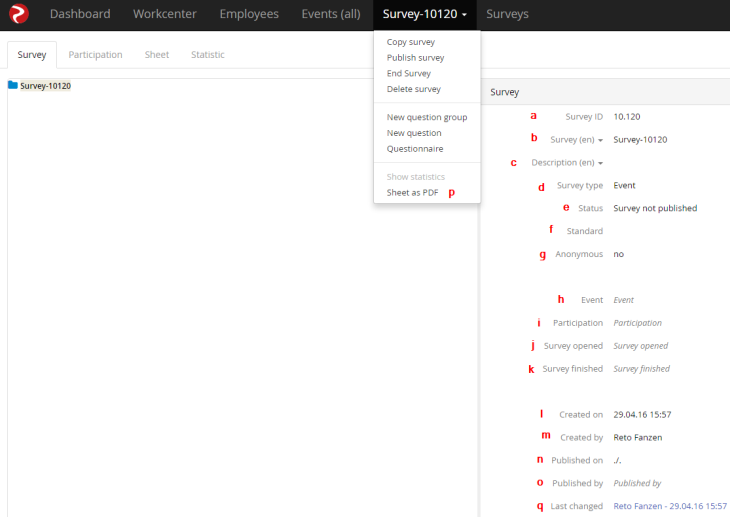Image resolution: width=730 pixels, height=517 pixels.
Task: Choose Publish survey from menu
Action: 415,58
